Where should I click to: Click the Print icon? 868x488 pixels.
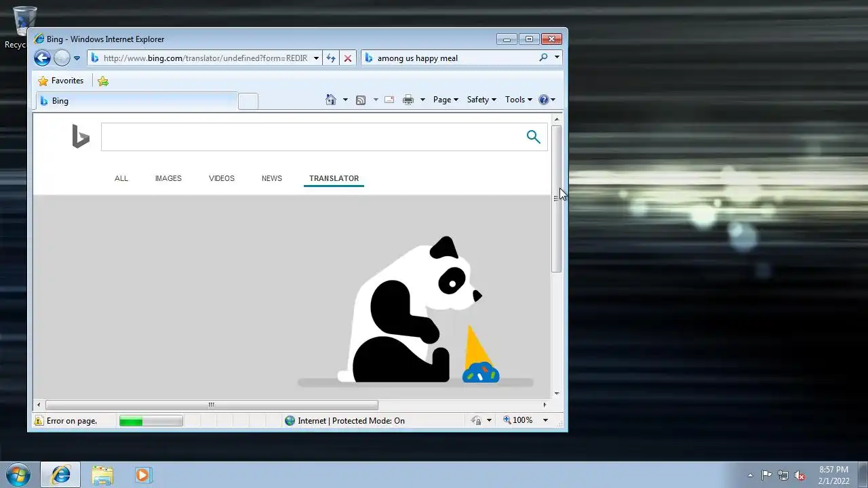pos(408,100)
